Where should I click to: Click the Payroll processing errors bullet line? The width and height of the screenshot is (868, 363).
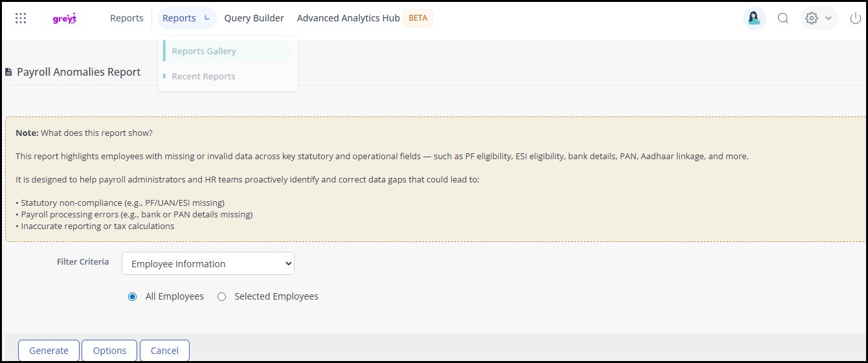[x=134, y=214]
